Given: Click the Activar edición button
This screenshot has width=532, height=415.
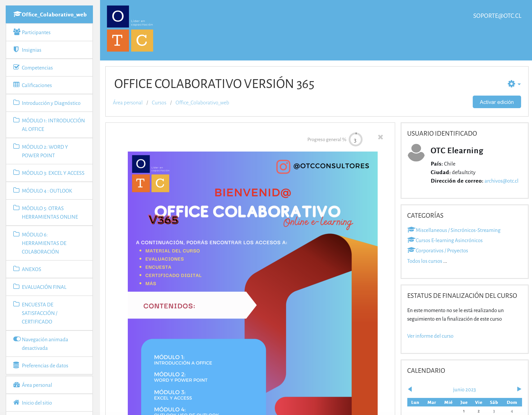Looking at the screenshot, I should coord(497,102).
